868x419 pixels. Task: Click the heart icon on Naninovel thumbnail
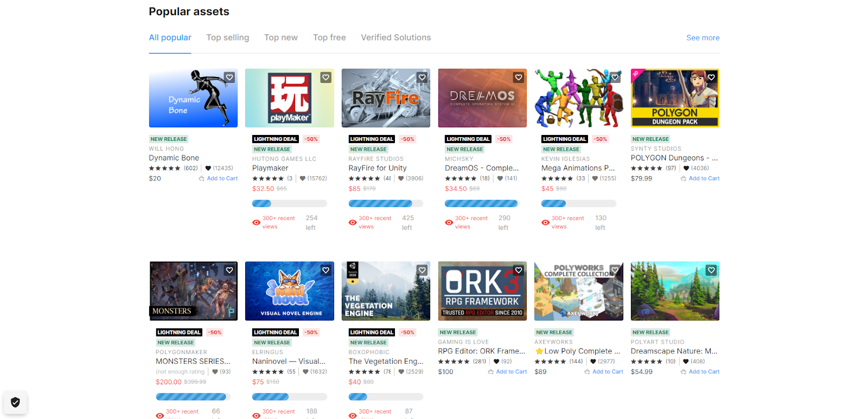[x=325, y=270]
